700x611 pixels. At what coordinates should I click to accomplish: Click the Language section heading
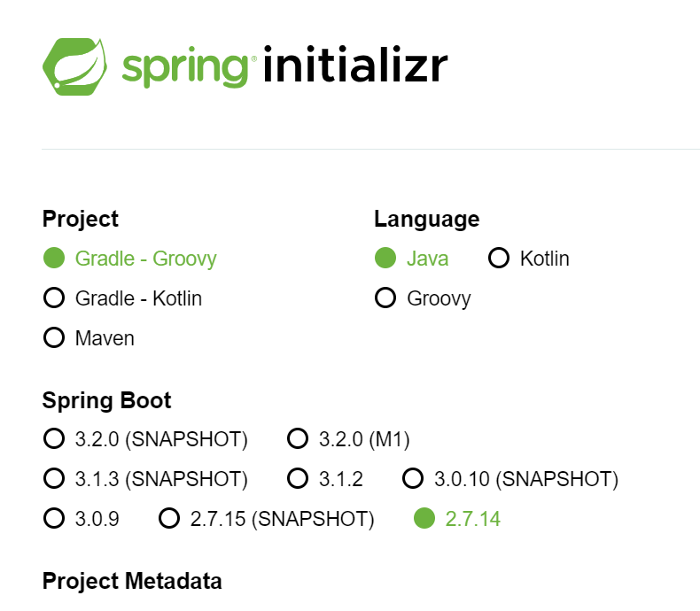pos(426,219)
